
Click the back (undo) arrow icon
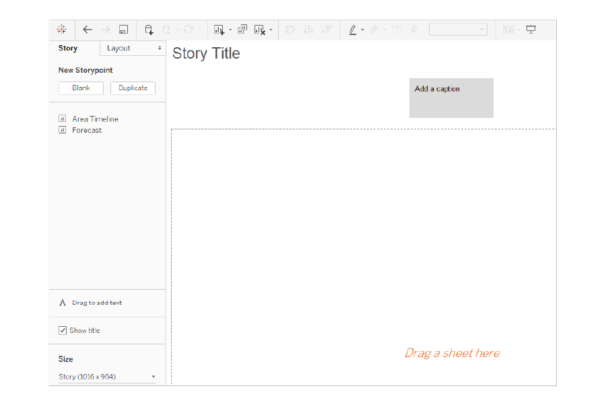[x=88, y=30]
